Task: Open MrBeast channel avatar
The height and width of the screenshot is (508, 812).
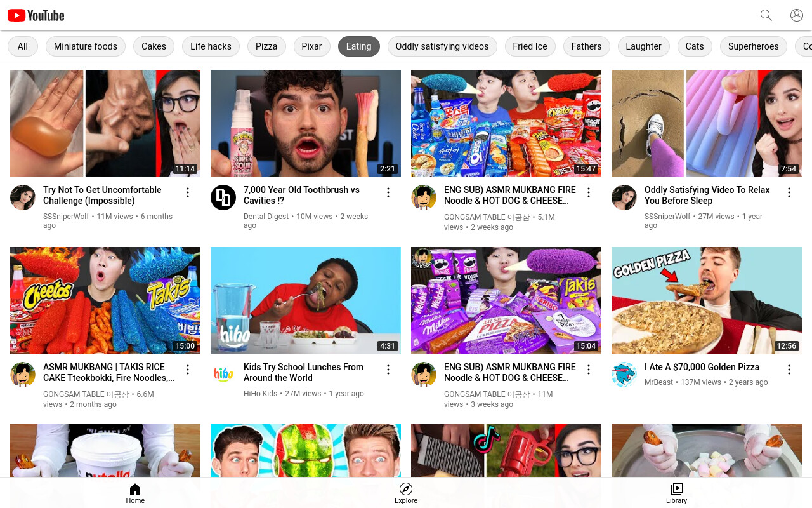Action: [x=624, y=375]
